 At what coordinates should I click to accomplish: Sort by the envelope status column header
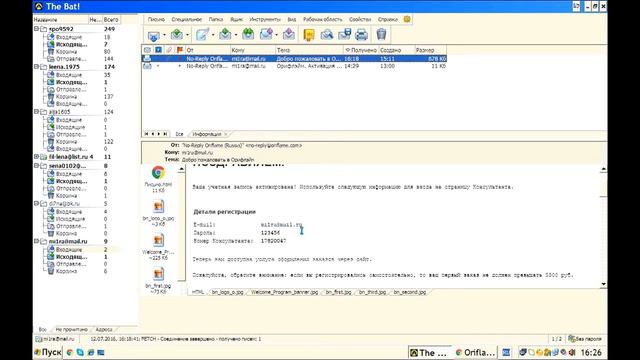[x=147, y=50]
